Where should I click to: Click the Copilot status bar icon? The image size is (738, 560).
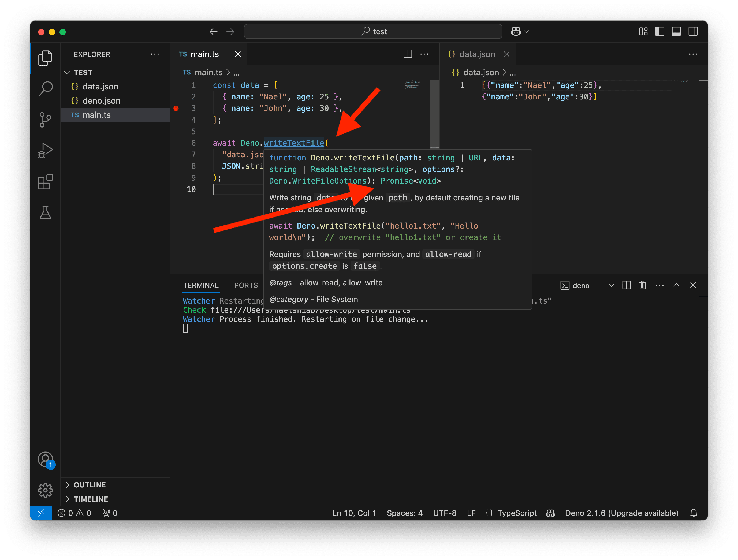click(550, 513)
